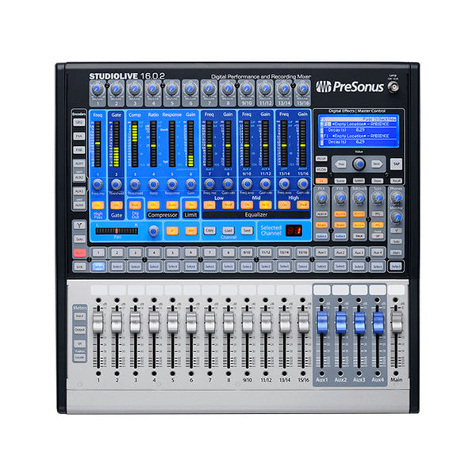Image resolution: width=476 pixels, height=476 pixels.
Task: Click the Output button in the Meters section
Action: 79,330
